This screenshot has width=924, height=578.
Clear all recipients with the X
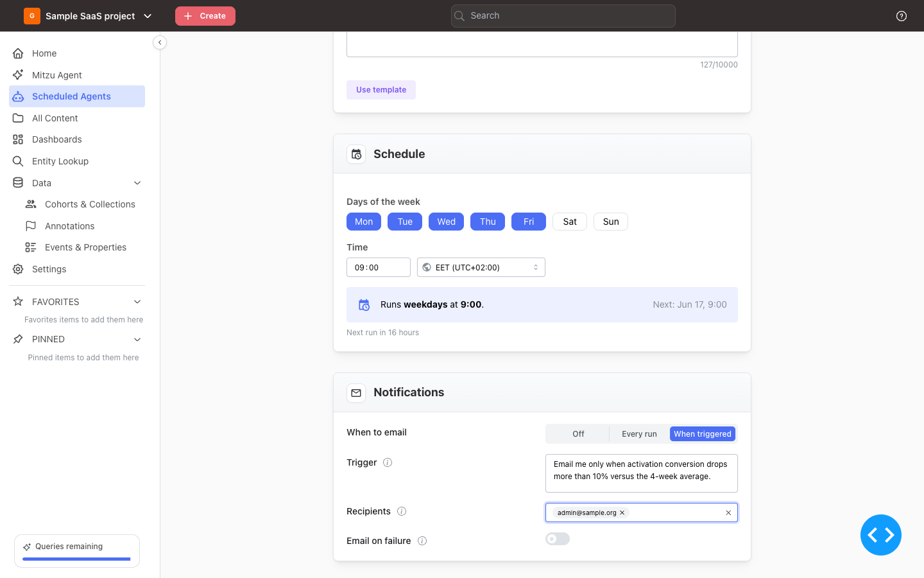click(x=728, y=512)
